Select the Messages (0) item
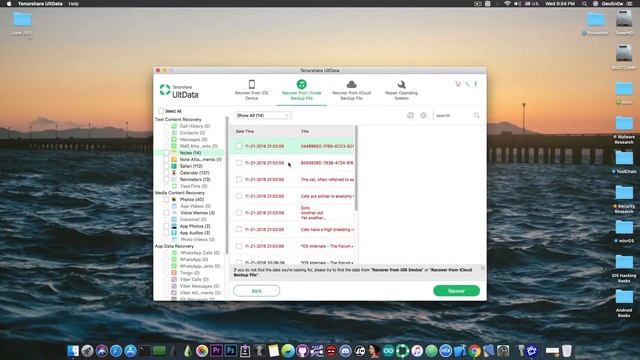Screen dimensions: 640x360 tap(193, 139)
